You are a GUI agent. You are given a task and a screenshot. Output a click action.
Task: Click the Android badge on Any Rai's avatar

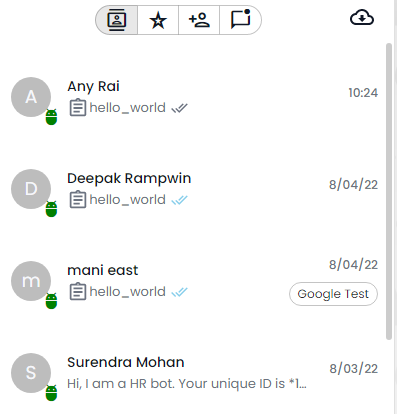click(51, 117)
